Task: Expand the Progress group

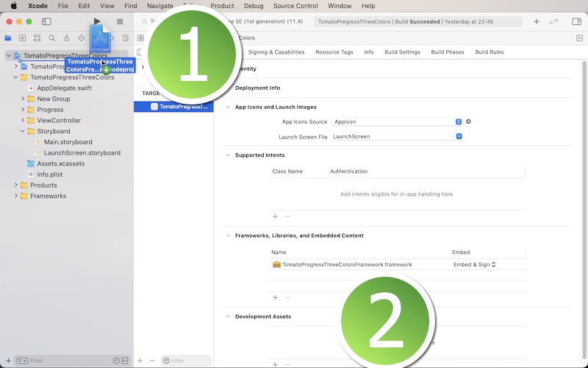Action: pos(23,110)
